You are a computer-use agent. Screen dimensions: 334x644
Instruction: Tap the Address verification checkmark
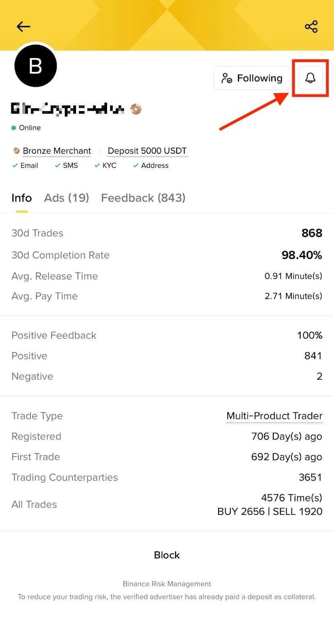[136, 165]
